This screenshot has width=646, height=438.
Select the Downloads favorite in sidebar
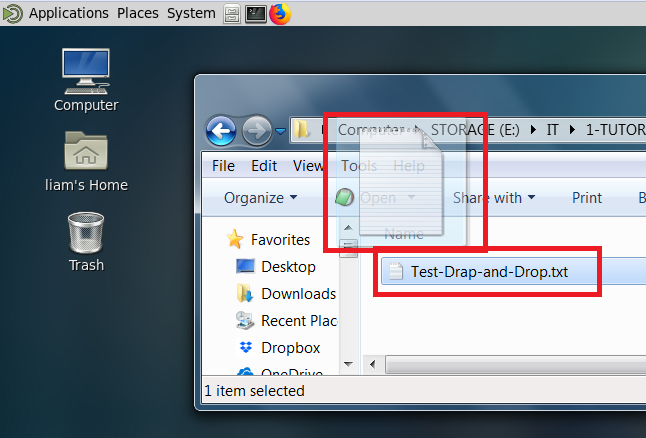298,293
